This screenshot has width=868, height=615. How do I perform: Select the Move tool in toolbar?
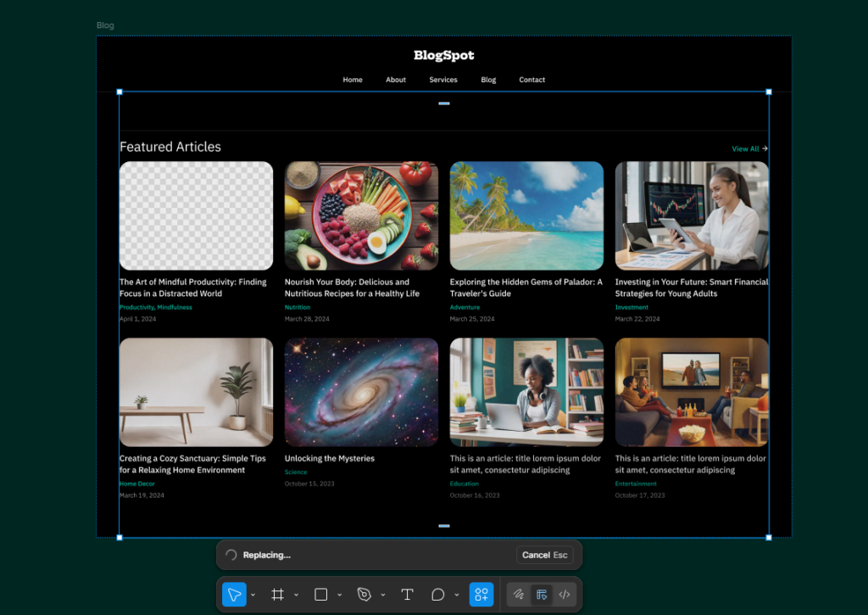click(x=234, y=595)
